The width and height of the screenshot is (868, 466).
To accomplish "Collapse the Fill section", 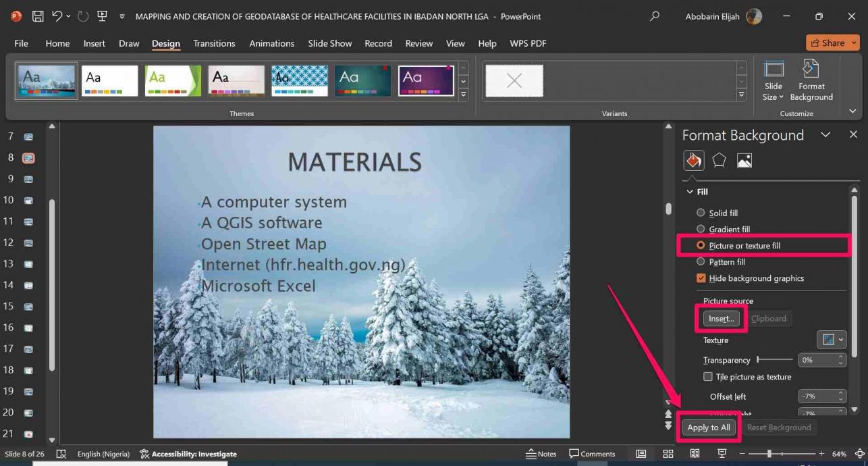I will point(690,192).
